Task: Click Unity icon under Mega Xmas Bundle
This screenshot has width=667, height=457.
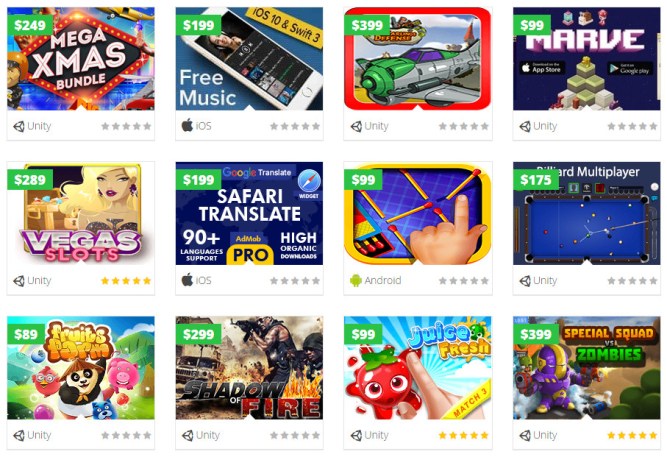Action: click(x=19, y=126)
